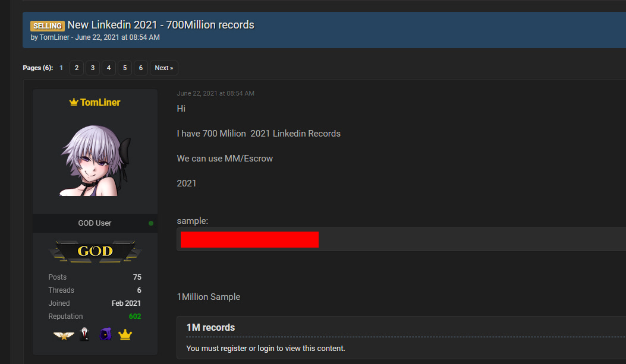This screenshot has height=364, width=626.
Task: Click the Next » pagination button
Action: (163, 68)
